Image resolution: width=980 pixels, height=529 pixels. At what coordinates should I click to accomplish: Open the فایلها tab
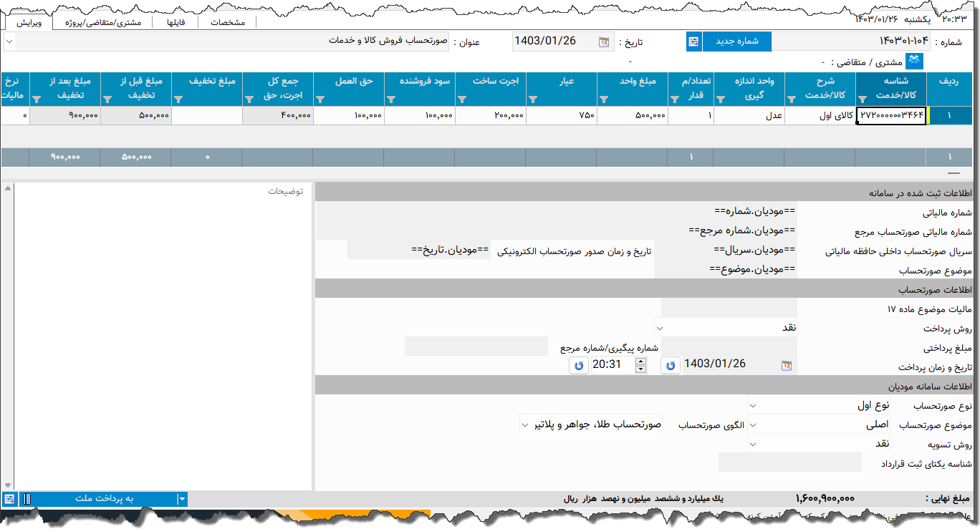(176, 22)
